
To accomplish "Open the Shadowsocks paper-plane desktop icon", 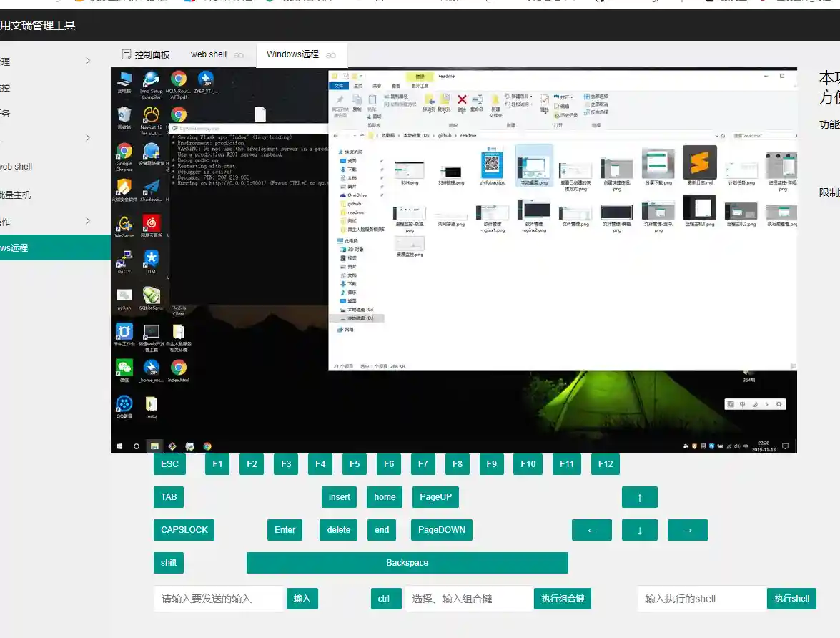I will (151, 190).
